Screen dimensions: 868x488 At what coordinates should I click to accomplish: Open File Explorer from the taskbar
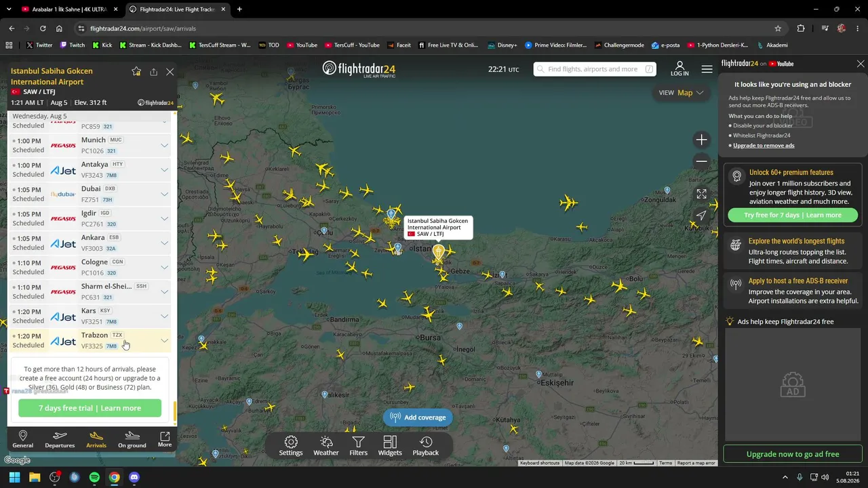(x=35, y=477)
